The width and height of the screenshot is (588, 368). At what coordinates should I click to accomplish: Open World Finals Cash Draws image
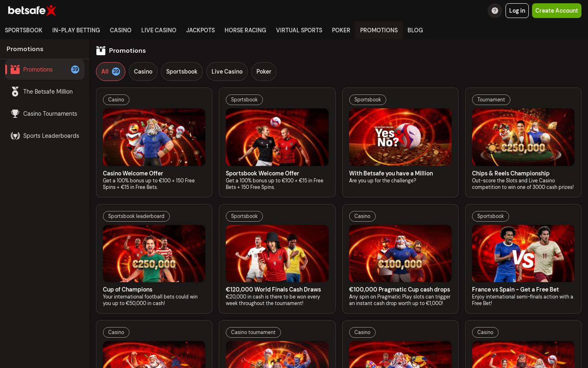click(x=277, y=254)
